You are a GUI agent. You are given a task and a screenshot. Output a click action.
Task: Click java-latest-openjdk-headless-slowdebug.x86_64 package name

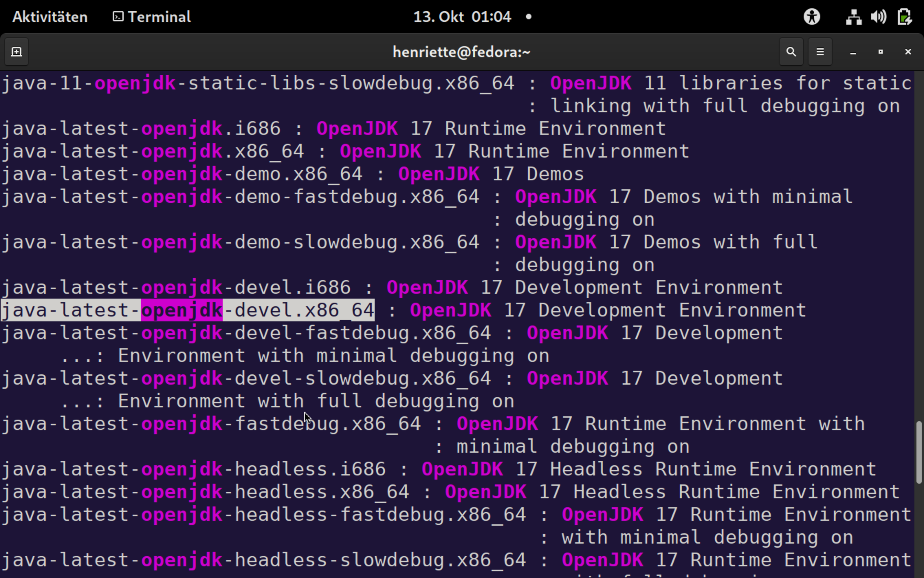[264, 560]
